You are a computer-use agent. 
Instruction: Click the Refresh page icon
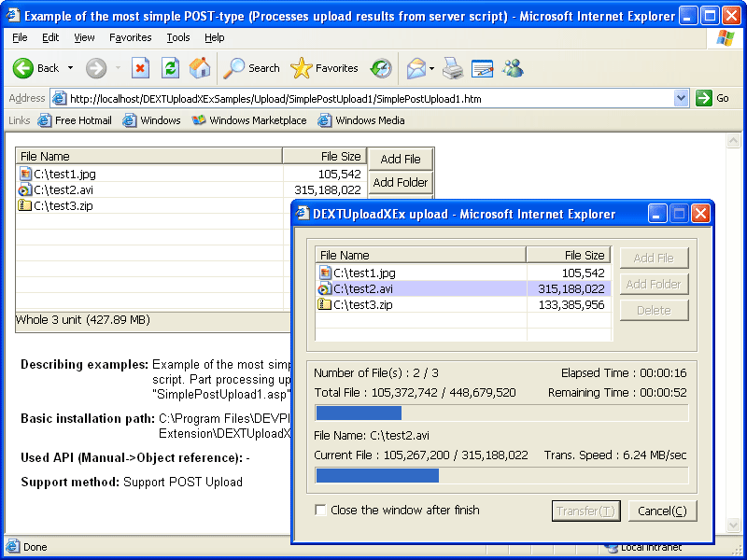pos(170,68)
